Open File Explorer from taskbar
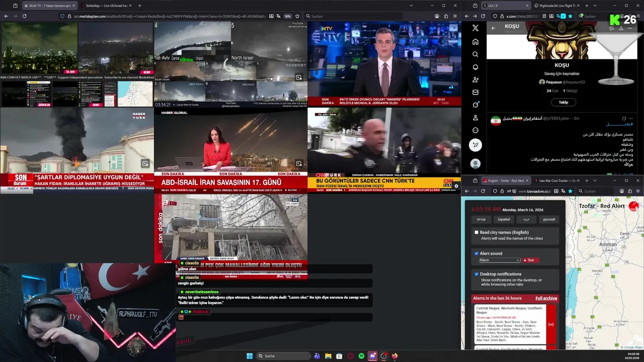 click(x=328, y=356)
